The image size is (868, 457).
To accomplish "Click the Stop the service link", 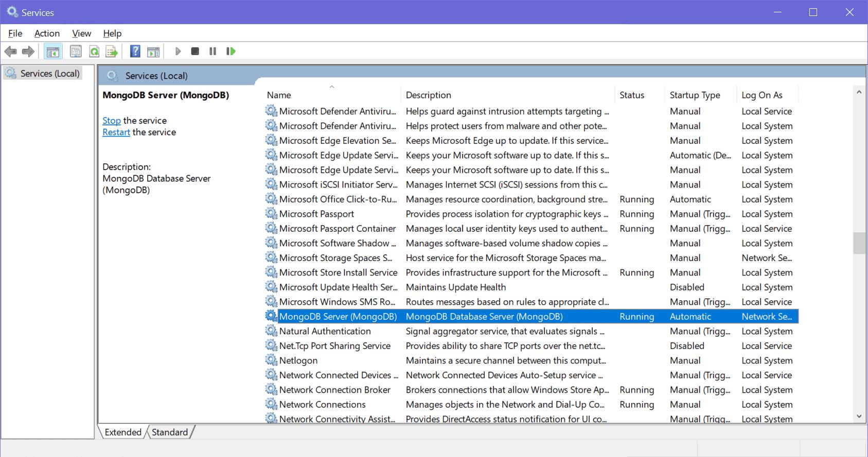I will tap(111, 121).
